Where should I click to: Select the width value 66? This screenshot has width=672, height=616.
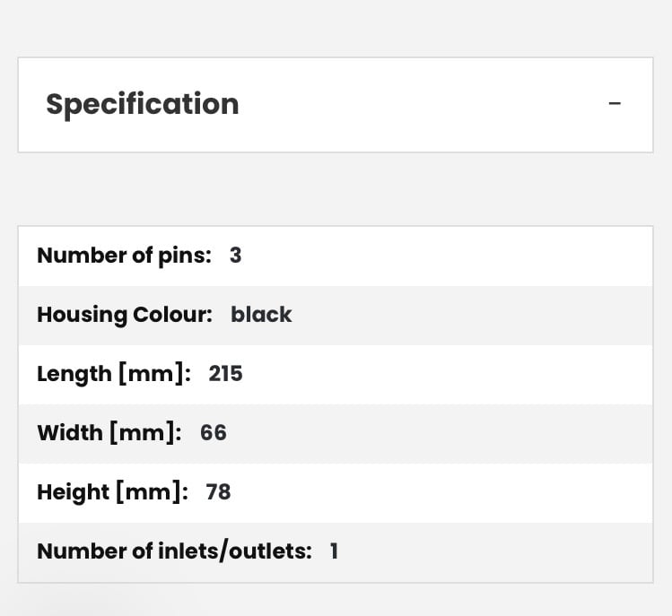(x=214, y=433)
